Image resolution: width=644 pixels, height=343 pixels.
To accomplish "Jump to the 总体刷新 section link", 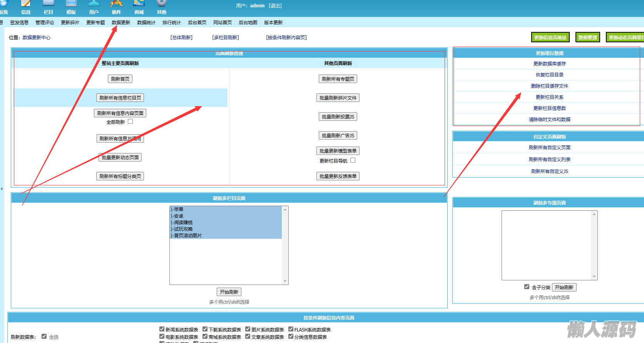I will tap(182, 38).
